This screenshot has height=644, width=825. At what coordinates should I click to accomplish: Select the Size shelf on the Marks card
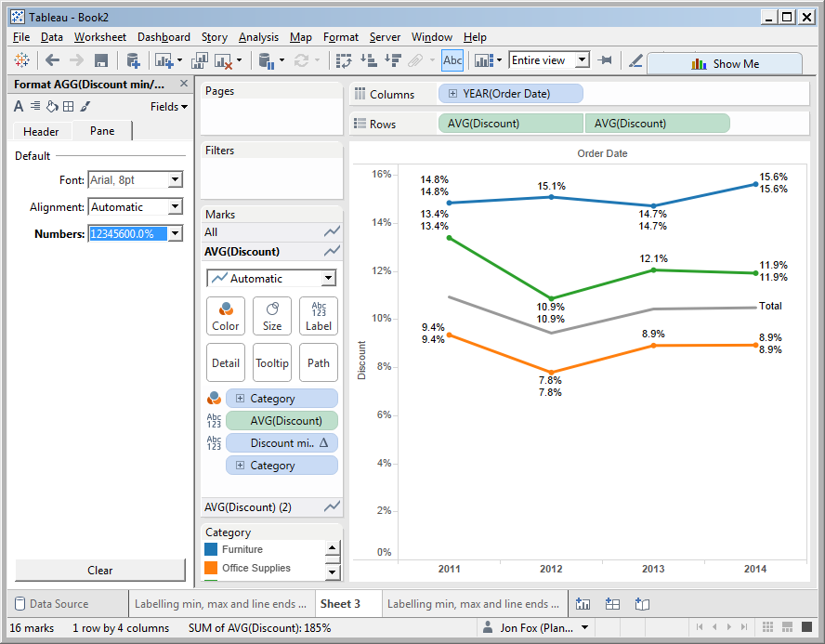tap(271, 315)
